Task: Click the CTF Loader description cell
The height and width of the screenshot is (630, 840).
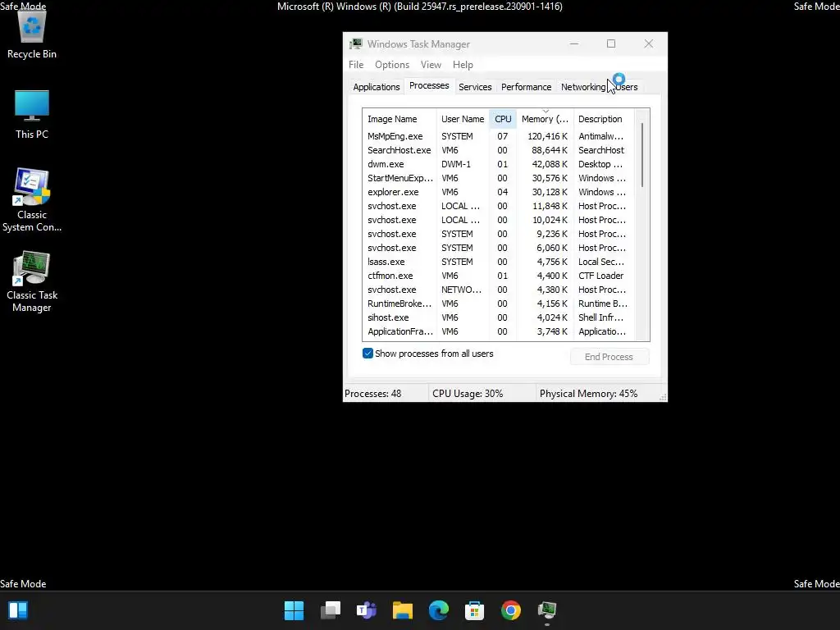Action: coord(600,276)
